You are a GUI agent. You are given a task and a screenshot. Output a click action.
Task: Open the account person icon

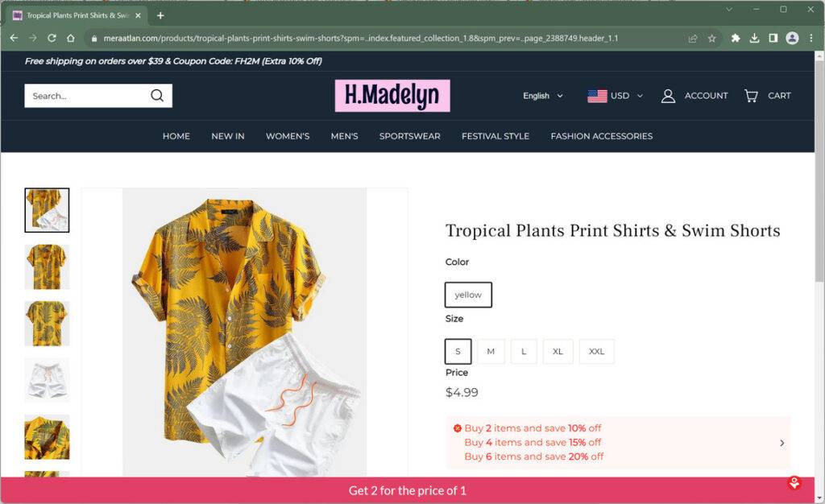click(x=668, y=96)
